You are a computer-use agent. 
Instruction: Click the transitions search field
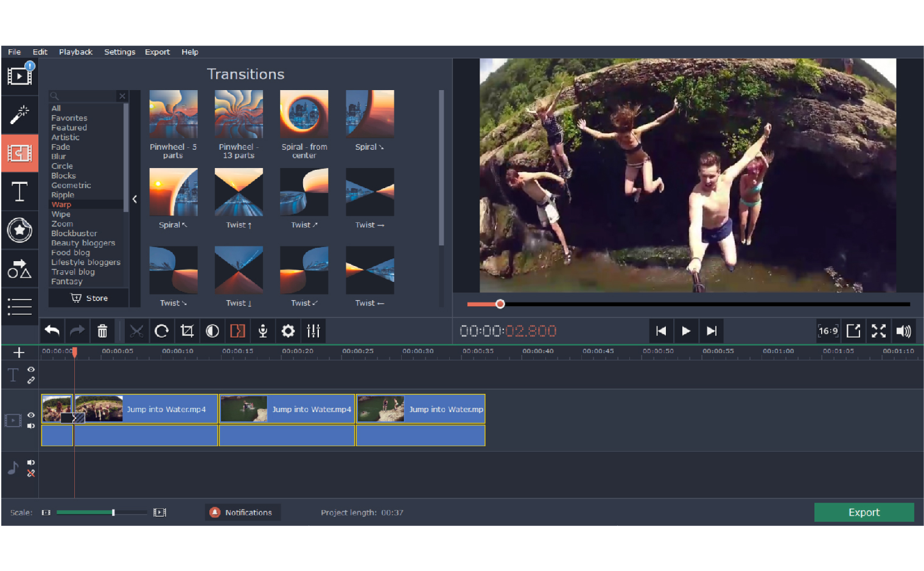83,96
